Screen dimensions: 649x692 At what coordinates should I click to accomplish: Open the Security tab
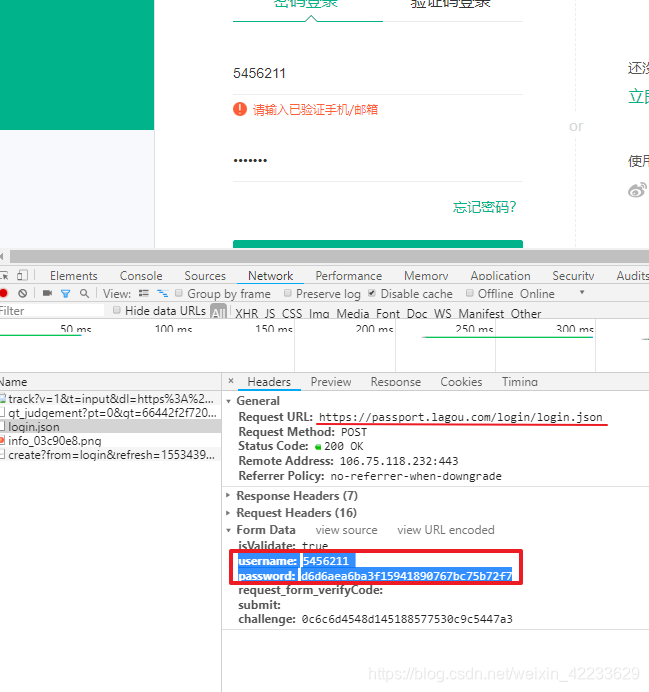573,276
